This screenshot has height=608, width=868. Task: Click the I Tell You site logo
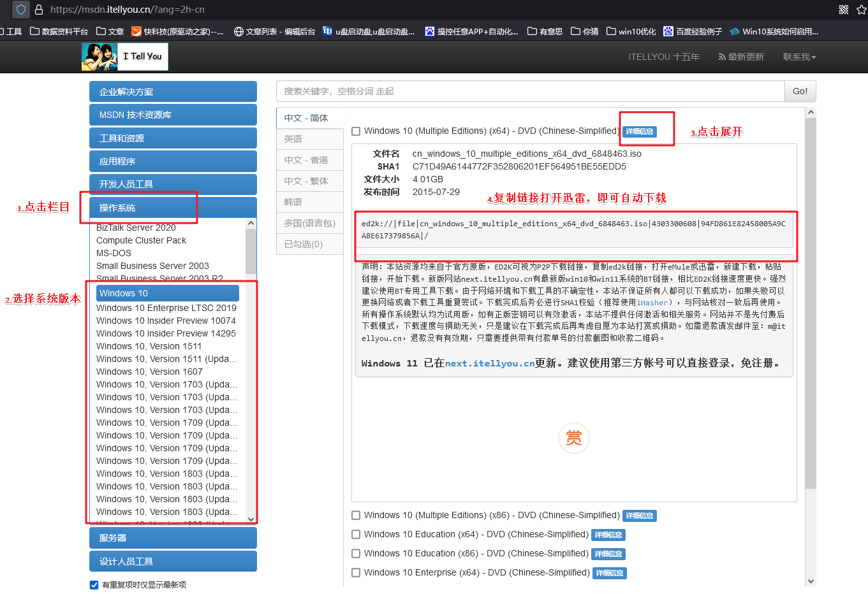point(124,57)
